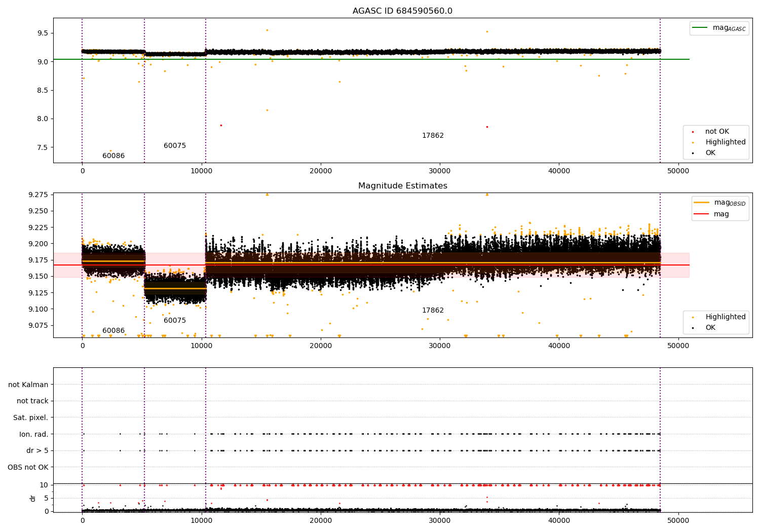Click the 10 tick on the dr axis
Image resolution: width=760 pixels, height=532 pixels.
(44, 485)
